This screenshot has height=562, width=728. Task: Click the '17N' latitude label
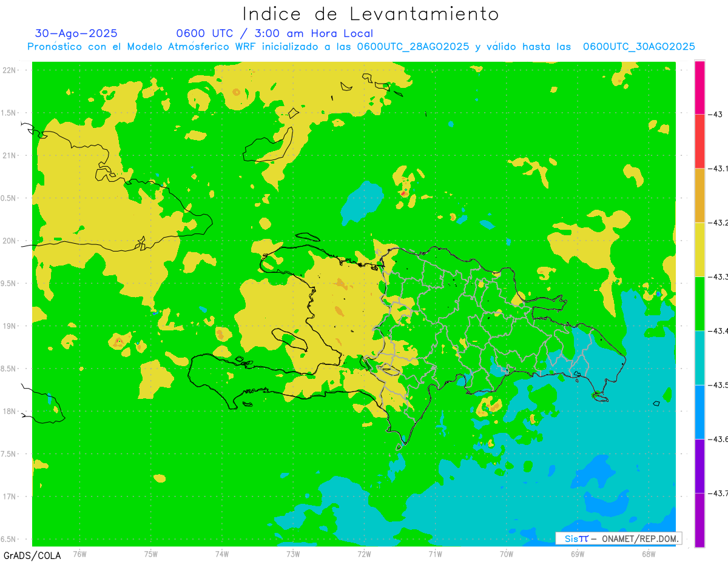coord(10,497)
